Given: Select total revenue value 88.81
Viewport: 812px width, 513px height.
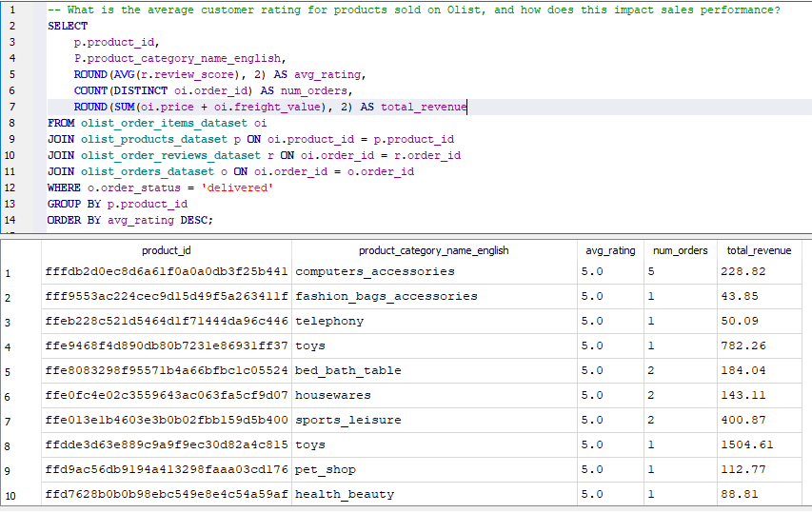Looking at the screenshot, I should pyautogui.click(x=760, y=494).
